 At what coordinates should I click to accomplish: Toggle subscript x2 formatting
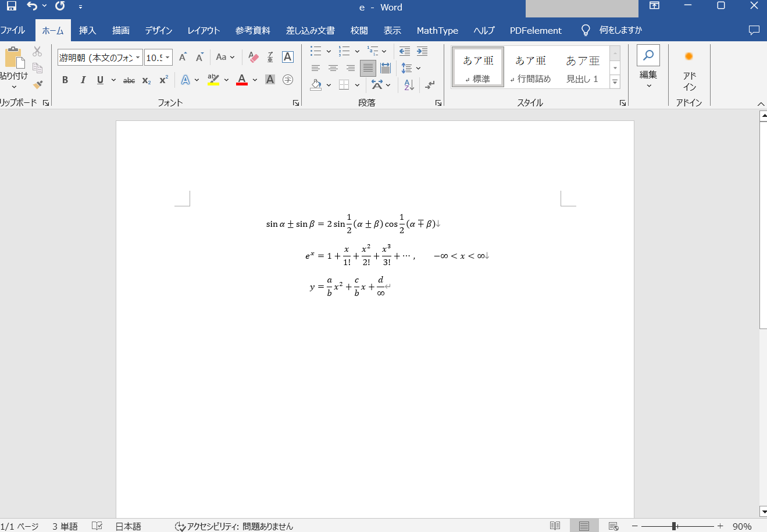(x=146, y=80)
